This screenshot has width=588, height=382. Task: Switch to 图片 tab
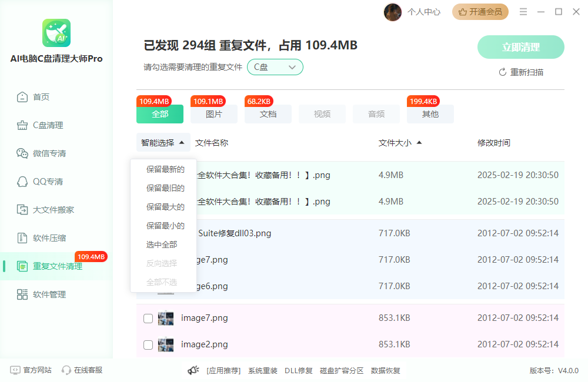point(214,114)
